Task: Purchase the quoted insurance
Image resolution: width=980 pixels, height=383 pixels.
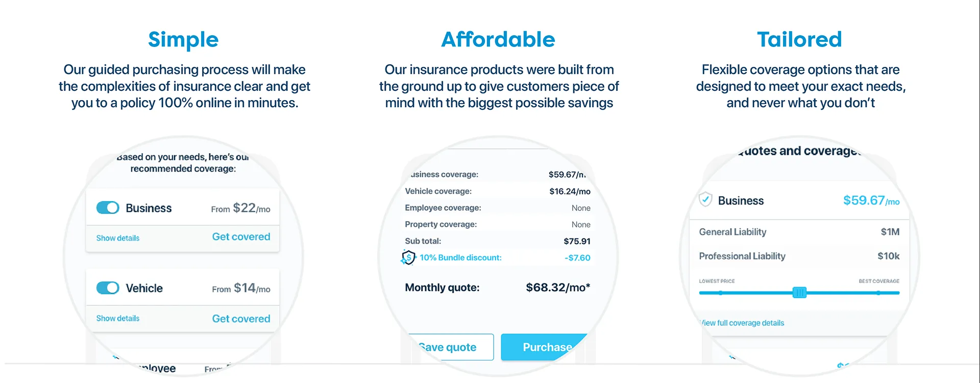Action: [x=544, y=347]
